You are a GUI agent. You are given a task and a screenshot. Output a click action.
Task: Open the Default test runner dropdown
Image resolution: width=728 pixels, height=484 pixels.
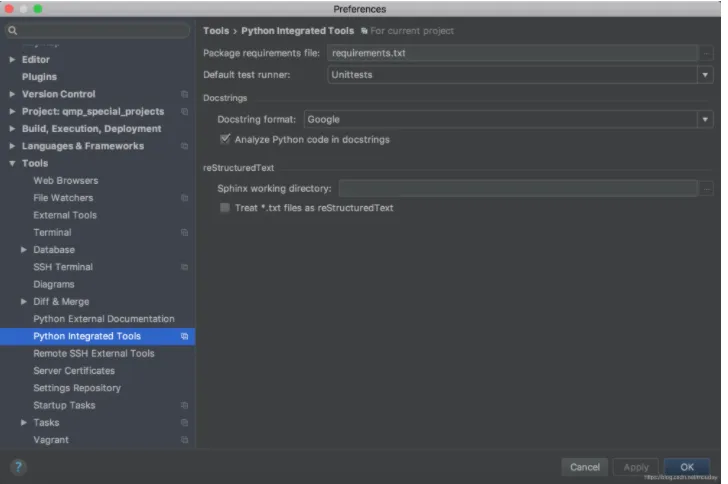click(704, 74)
